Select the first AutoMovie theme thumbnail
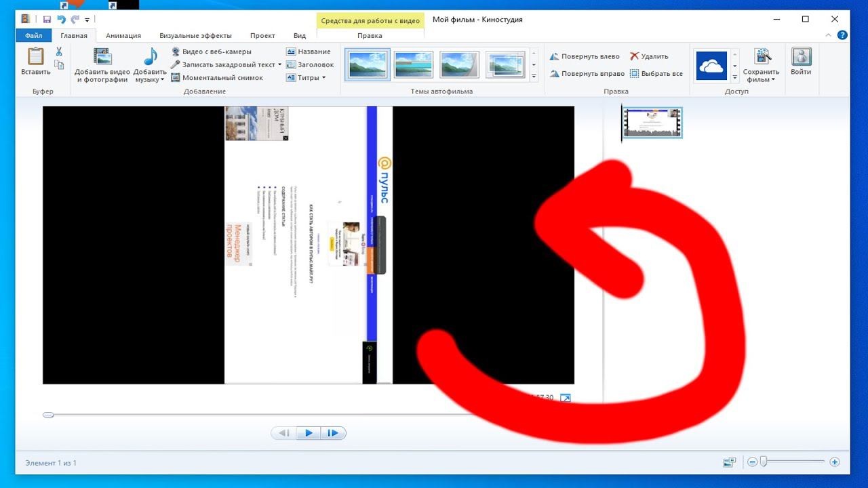Image resolution: width=868 pixels, height=488 pixels. click(368, 65)
